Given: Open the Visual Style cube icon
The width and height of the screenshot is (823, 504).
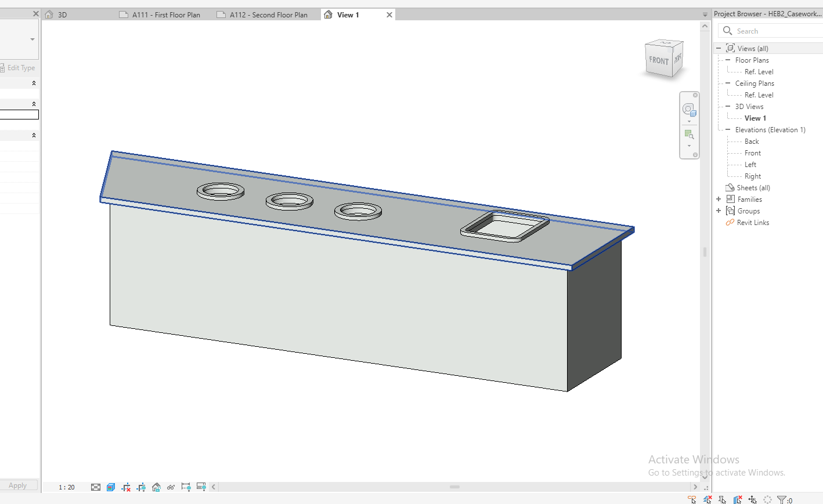Looking at the screenshot, I should (111, 487).
